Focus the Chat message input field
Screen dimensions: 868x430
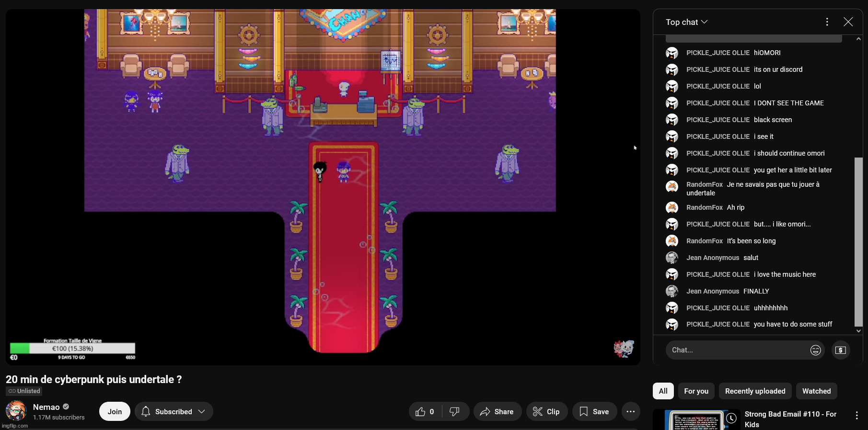pyautogui.click(x=738, y=350)
